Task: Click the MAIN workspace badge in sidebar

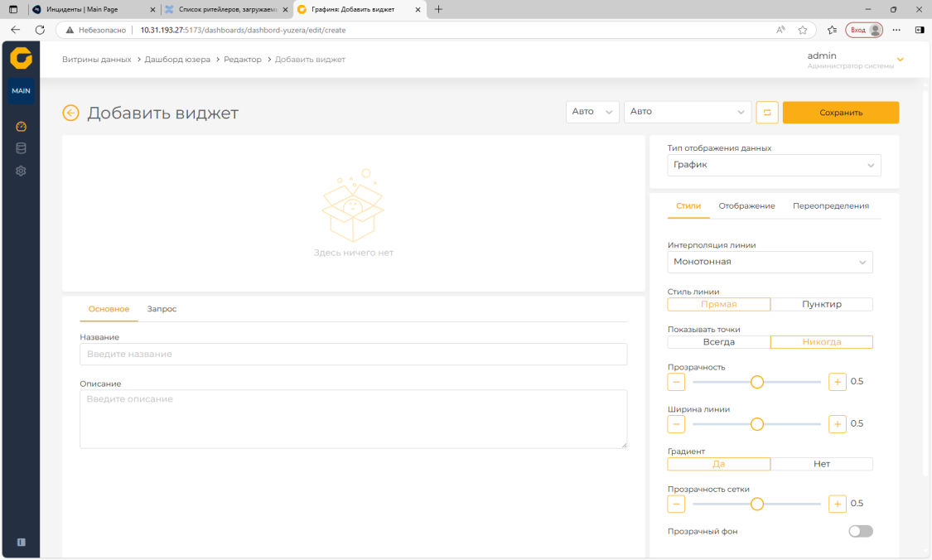Action: point(21,91)
